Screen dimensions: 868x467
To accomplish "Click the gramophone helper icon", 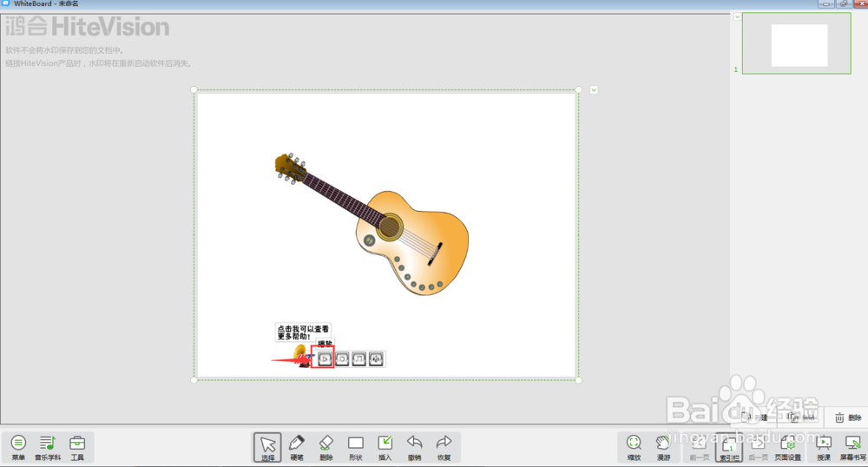I will point(300,355).
